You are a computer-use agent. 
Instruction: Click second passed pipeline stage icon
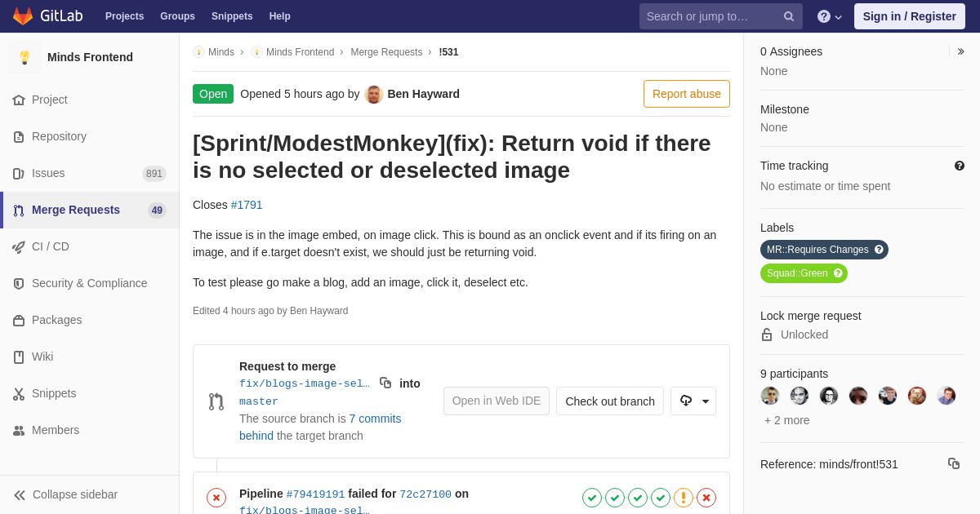(x=615, y=498)
